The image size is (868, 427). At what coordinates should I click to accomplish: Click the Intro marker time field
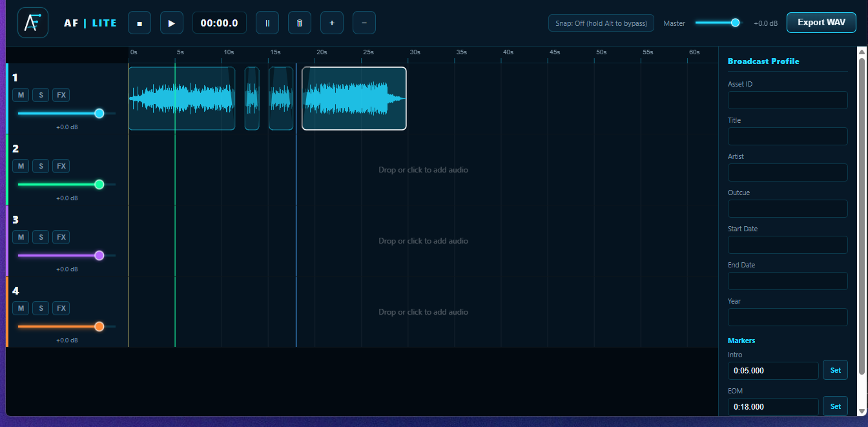pyautogui.click(x=773, y=371)
